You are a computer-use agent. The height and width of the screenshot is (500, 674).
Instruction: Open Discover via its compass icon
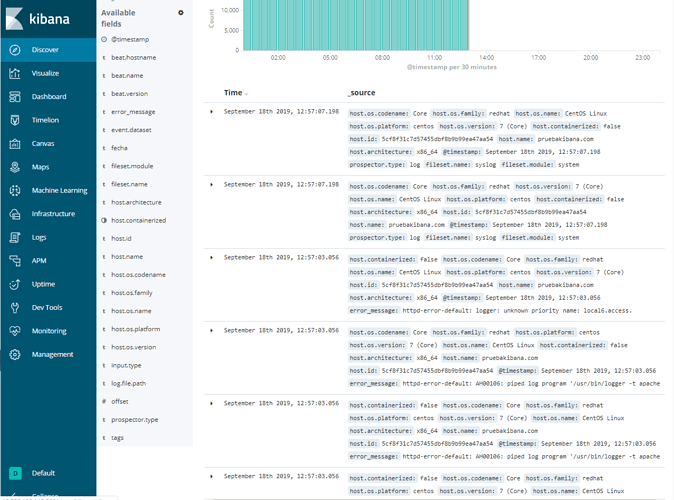coord(15,50)
